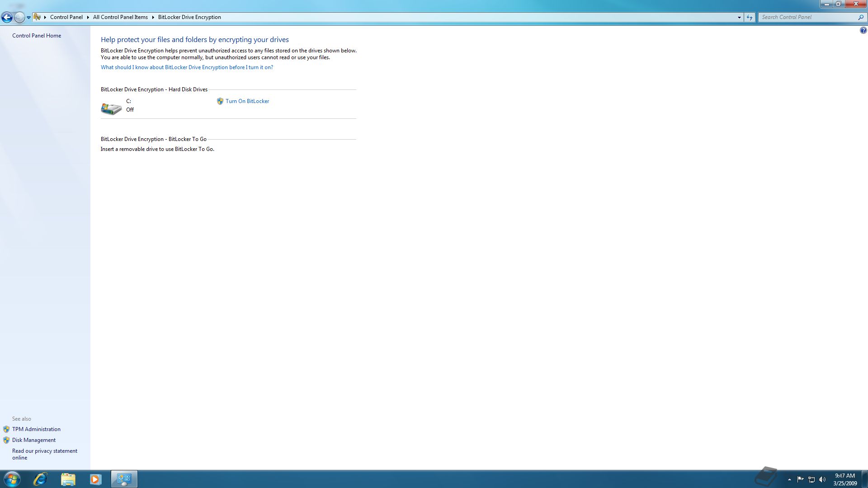Open the address bar history dropdown
Screen dimensions: 868x488
pos(739,17)
